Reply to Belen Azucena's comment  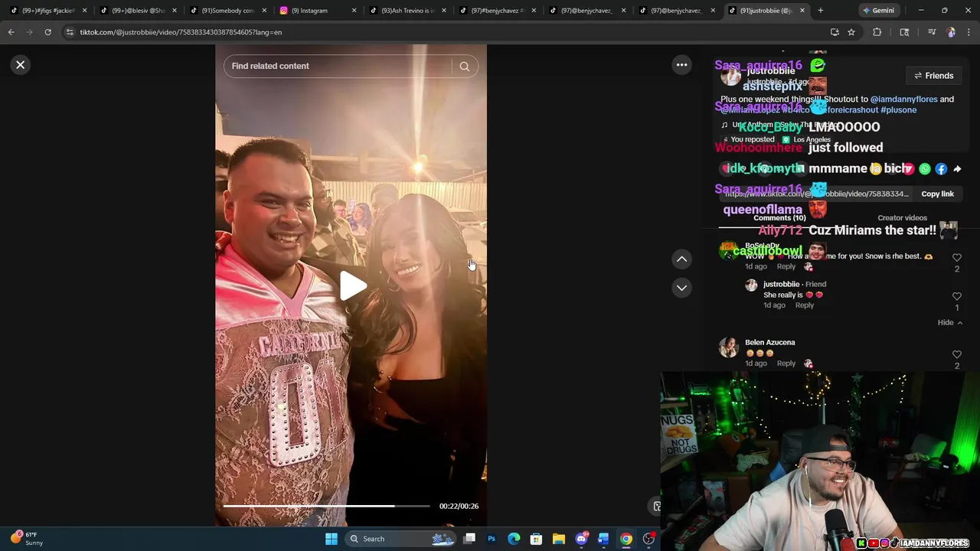786,364
